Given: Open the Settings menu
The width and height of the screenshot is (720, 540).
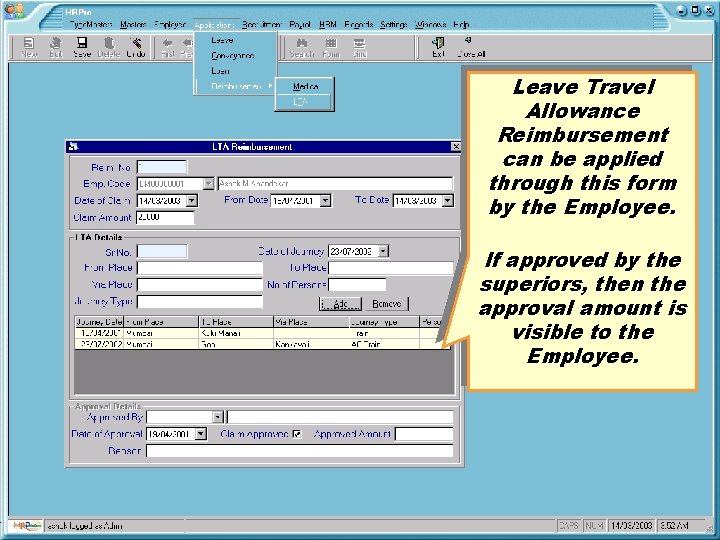Looking at the screenshot, I should pyautogui.click(x=394, y=25).
